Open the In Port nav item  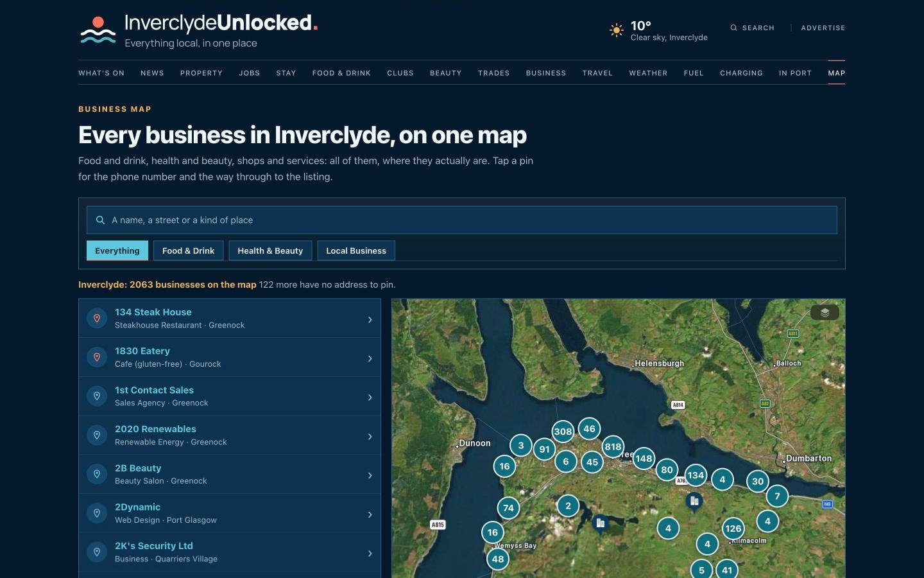(795, 73)
